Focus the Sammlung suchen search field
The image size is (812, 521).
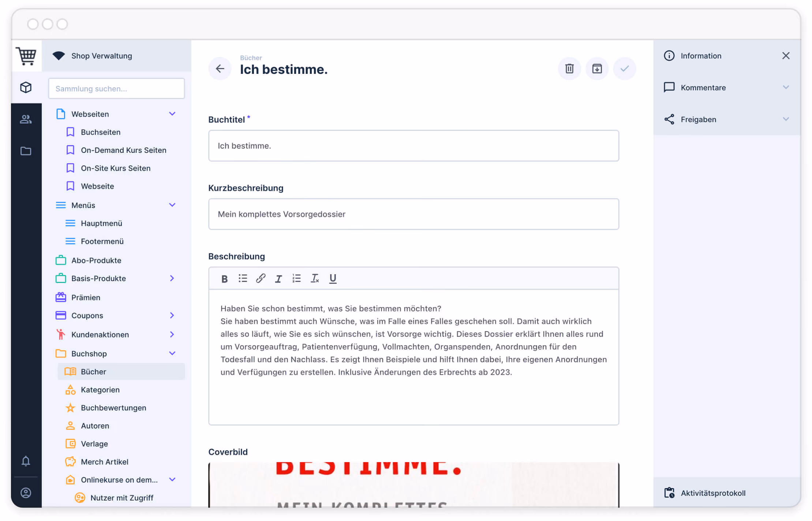pyautogui.click(x=116, y=88)
